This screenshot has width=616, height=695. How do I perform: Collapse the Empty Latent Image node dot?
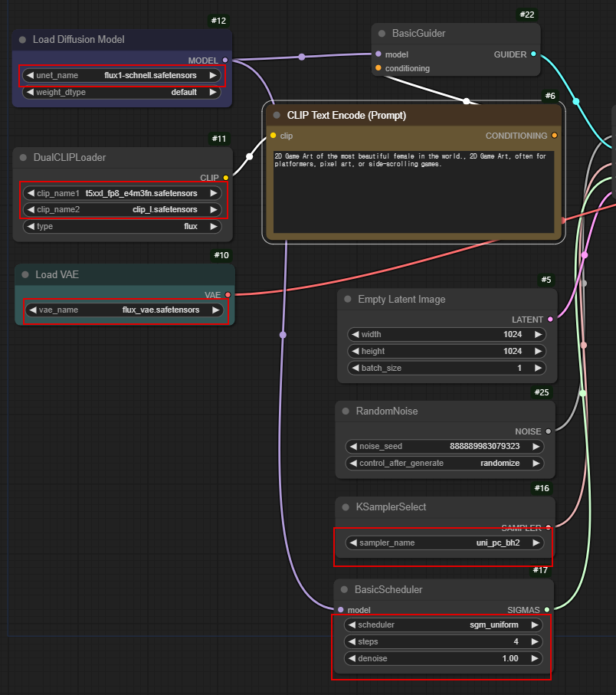point(348,299)
